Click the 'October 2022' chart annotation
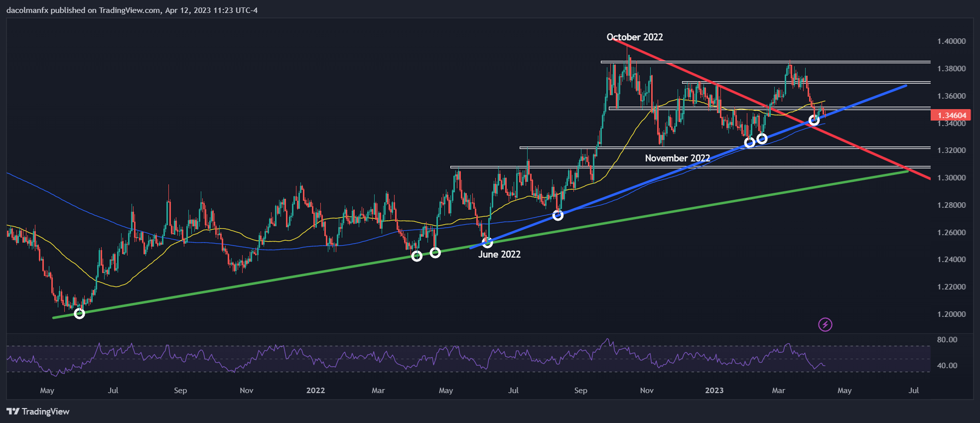The width and height of the screenshot is (980, 423). [x=635, y=37]
